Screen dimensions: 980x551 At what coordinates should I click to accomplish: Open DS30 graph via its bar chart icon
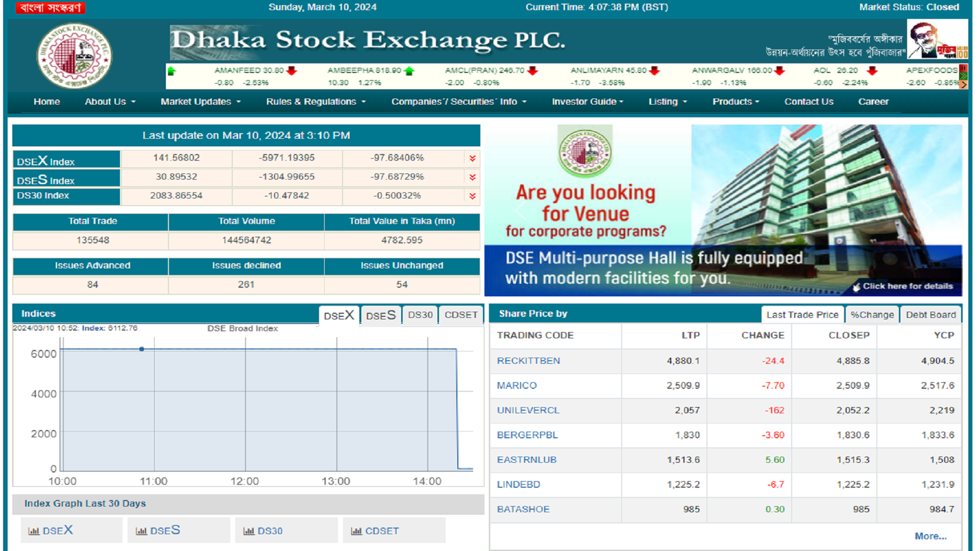(250, 531)
